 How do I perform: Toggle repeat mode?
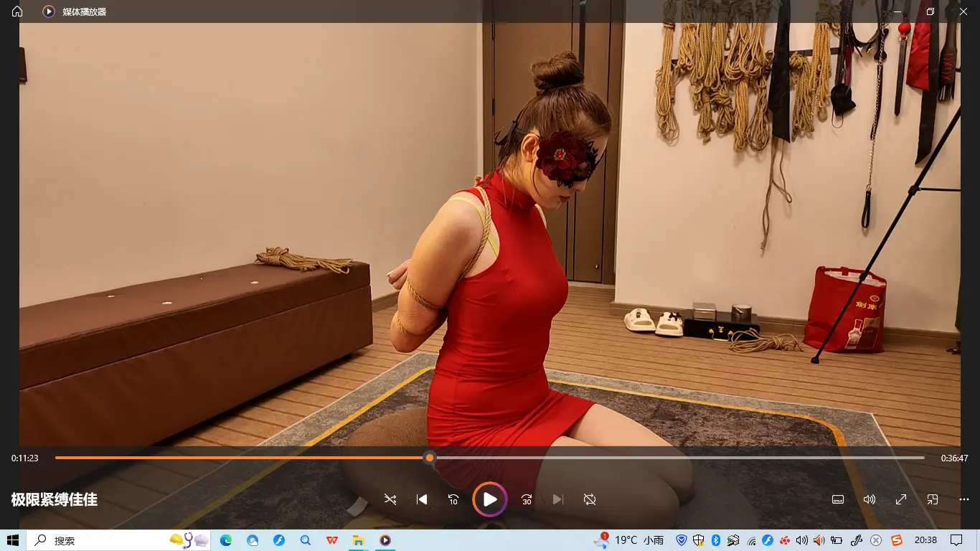(590, 499)
